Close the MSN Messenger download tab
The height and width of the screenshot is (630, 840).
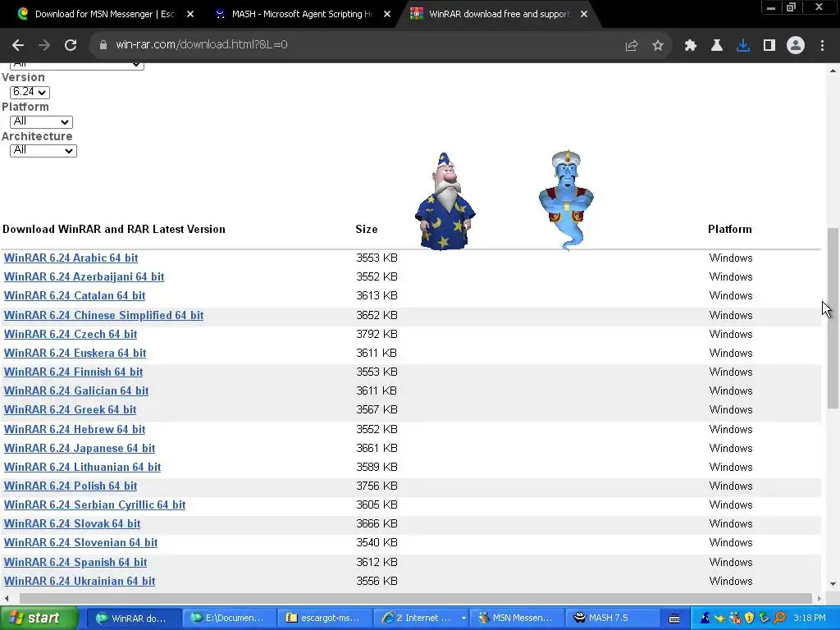pyautogui.click(x=190, y=14)
